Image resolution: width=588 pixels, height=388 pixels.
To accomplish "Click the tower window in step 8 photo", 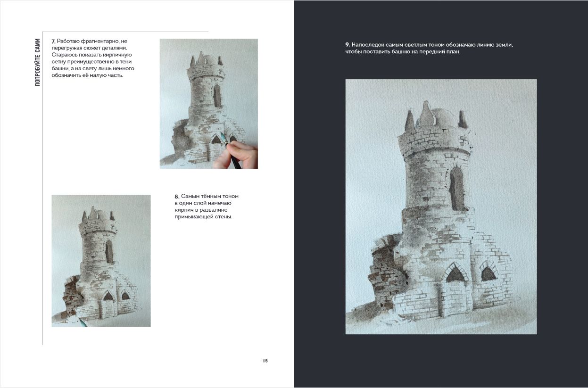I will pos(109,251).
